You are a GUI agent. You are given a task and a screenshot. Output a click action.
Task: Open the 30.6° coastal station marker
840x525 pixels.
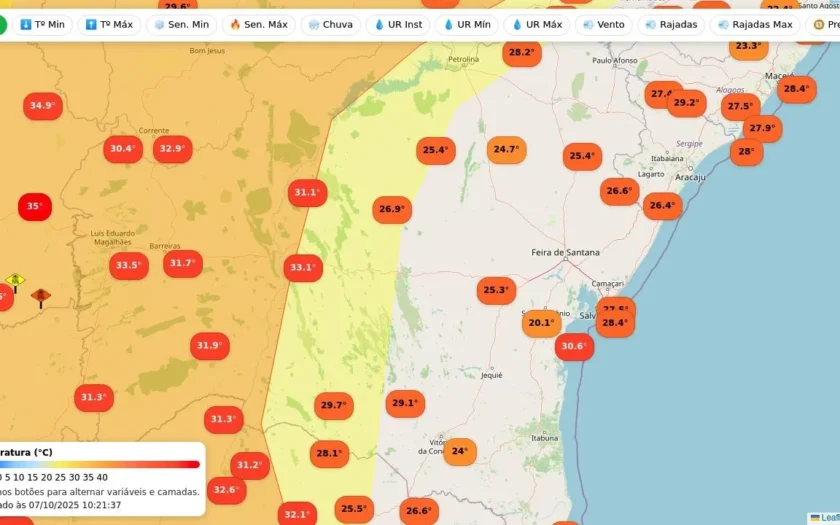click(574, 346)
